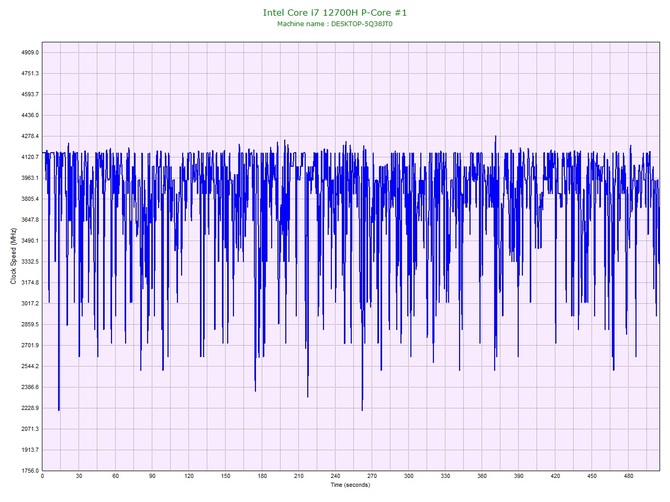
Task: Click the 60 tick on the time axis
Action: 115,476
